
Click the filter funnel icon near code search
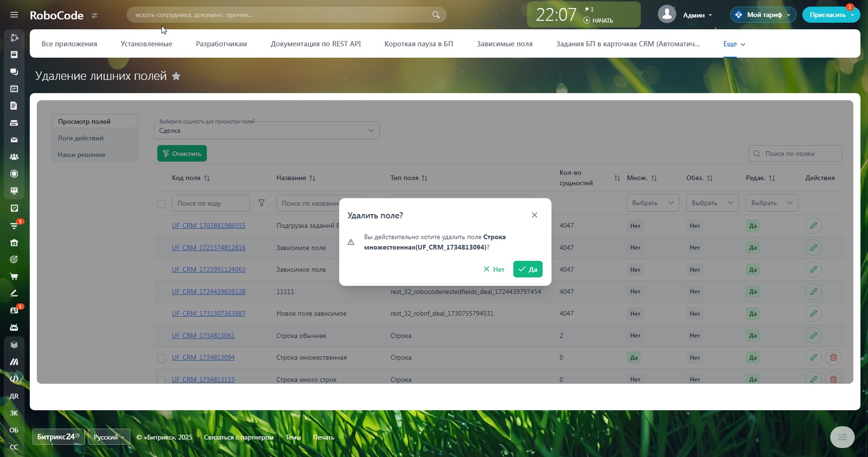pos(261,203)
